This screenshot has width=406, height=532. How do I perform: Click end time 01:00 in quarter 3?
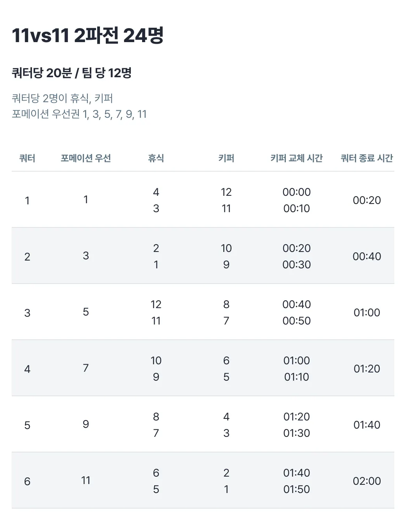[367, 312]
